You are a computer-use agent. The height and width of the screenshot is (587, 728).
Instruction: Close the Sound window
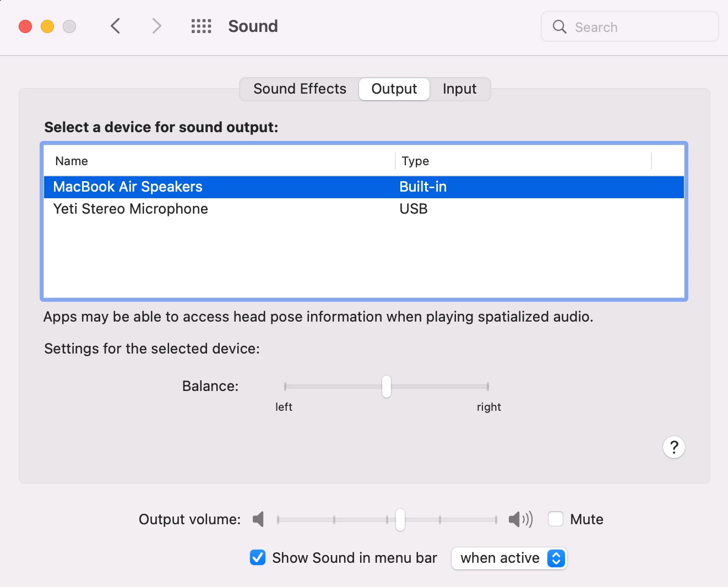click(x=25, y=26)
